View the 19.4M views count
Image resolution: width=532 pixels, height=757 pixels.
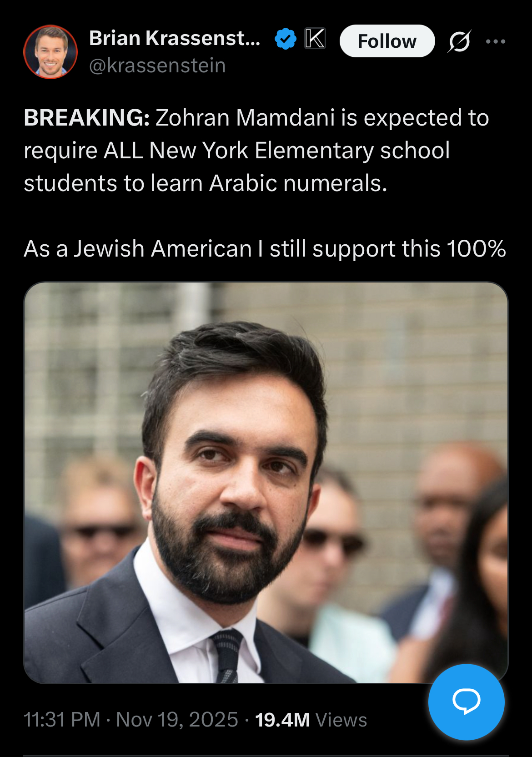[282, 720]
